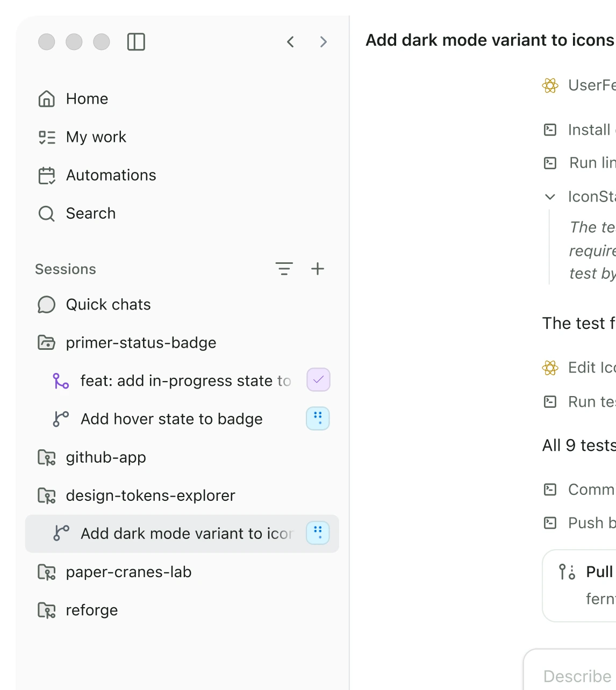The height and width of the screenshot is (690, 616).
Task: Click the Sessions section header
Action: click(x=66, y=269)
